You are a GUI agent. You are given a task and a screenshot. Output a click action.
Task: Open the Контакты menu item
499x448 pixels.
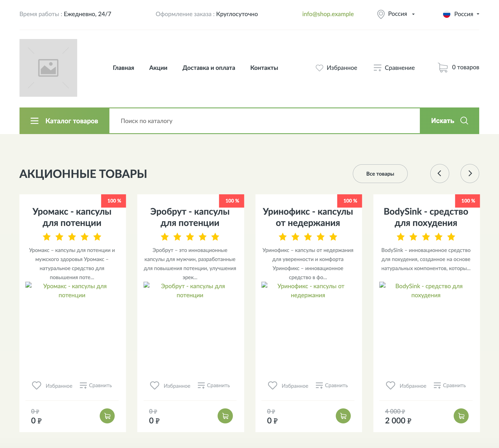click(x=264, y=68)
